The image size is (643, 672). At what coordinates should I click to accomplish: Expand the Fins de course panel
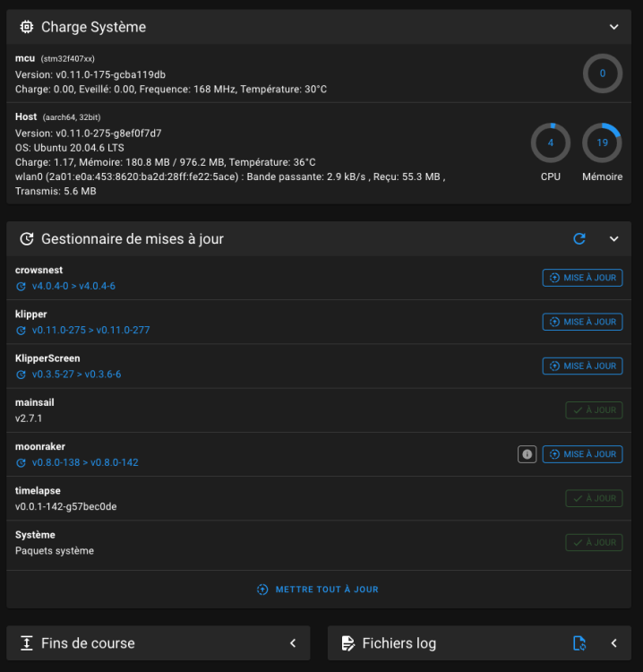point(293,643)
